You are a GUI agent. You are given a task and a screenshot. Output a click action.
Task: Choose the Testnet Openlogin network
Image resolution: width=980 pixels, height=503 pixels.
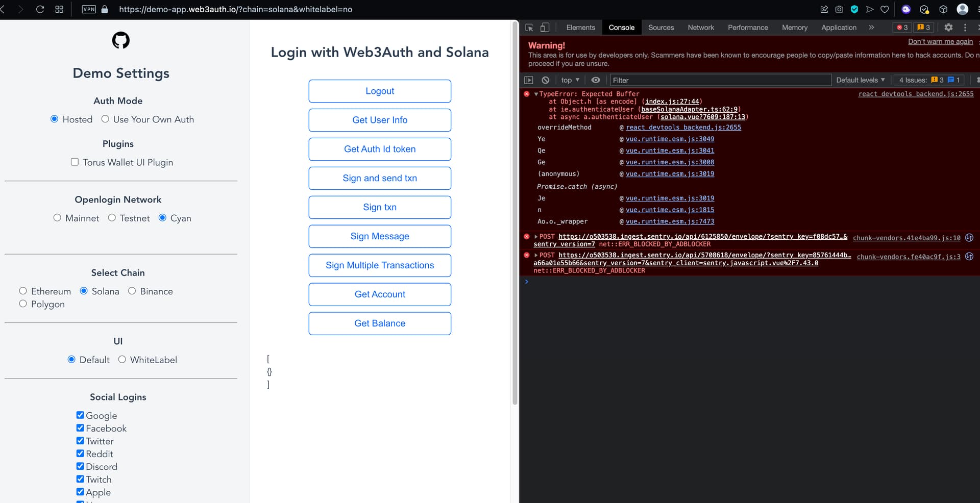click(112, 218)
